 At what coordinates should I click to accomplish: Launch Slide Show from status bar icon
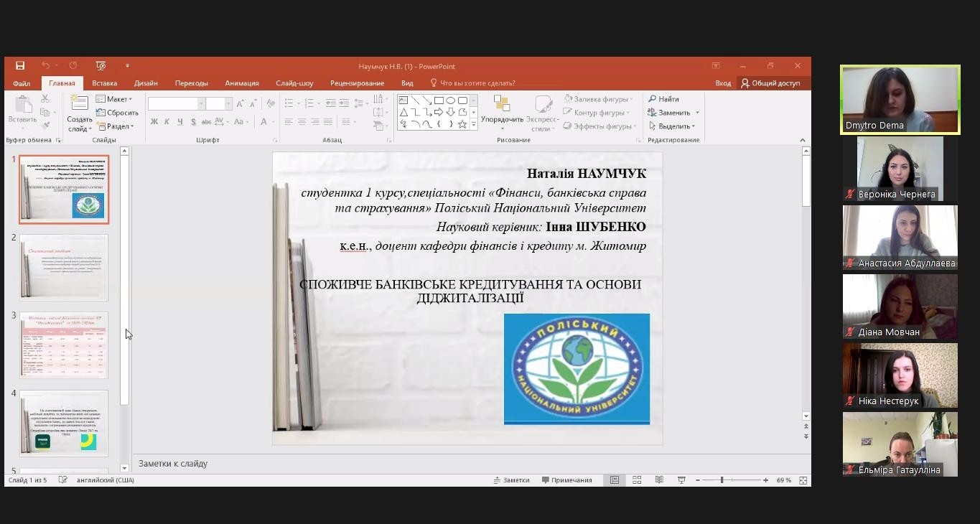(x=681, y=480)
